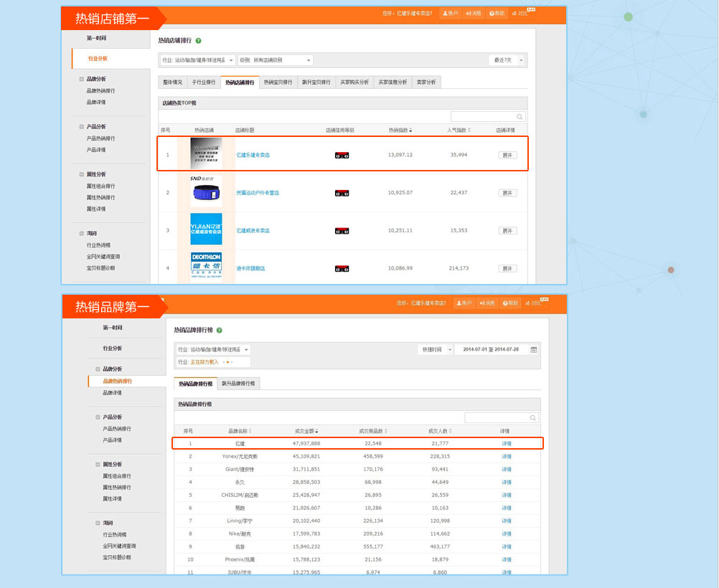The height and width of the screenshot is (588, 719).
Task: Collapse the 品牌分析 section in the top sidebar
Action: point(82,80)
